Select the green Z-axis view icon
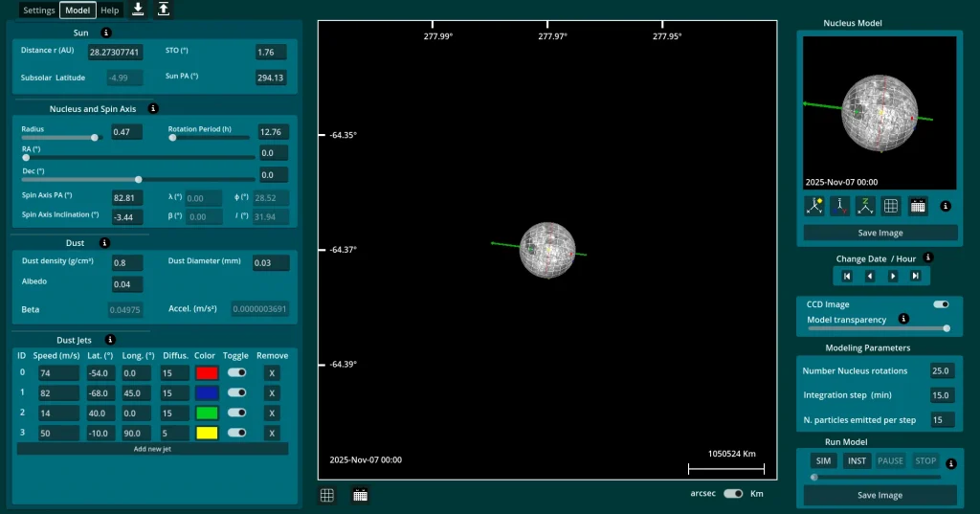Image resolution: width=980 pixels, height=514 pixels. coord(866,205)
